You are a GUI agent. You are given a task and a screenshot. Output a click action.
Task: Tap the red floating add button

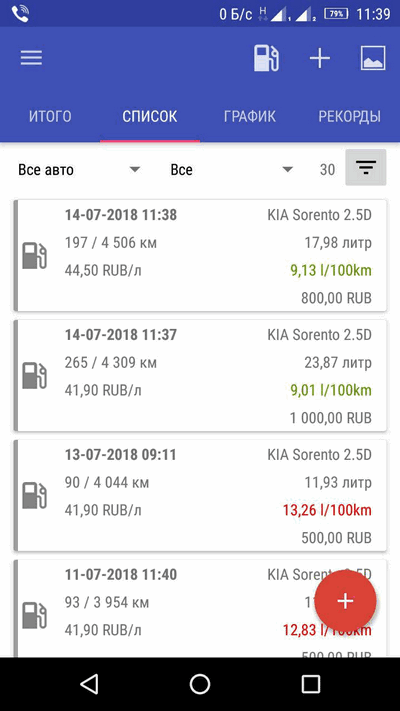coord(346,601)
